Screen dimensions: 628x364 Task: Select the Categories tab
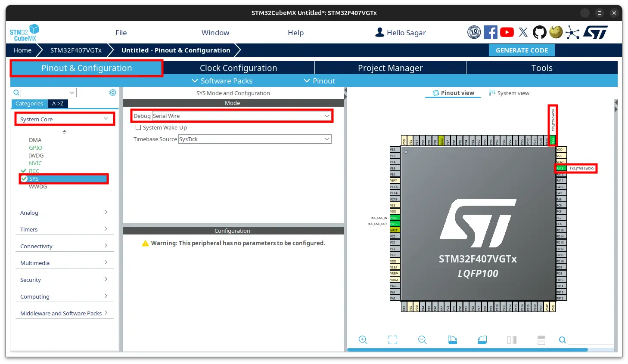(x=29, y=103)
